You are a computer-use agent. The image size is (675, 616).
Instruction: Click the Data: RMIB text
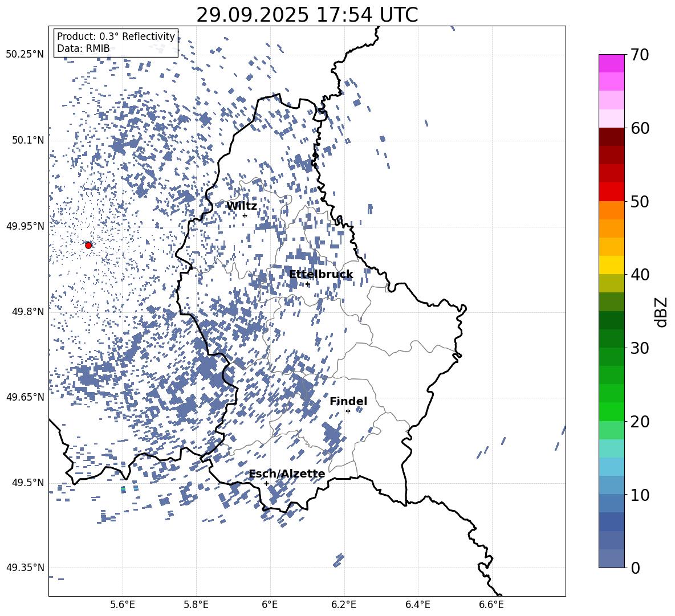(x=83, y=48)
